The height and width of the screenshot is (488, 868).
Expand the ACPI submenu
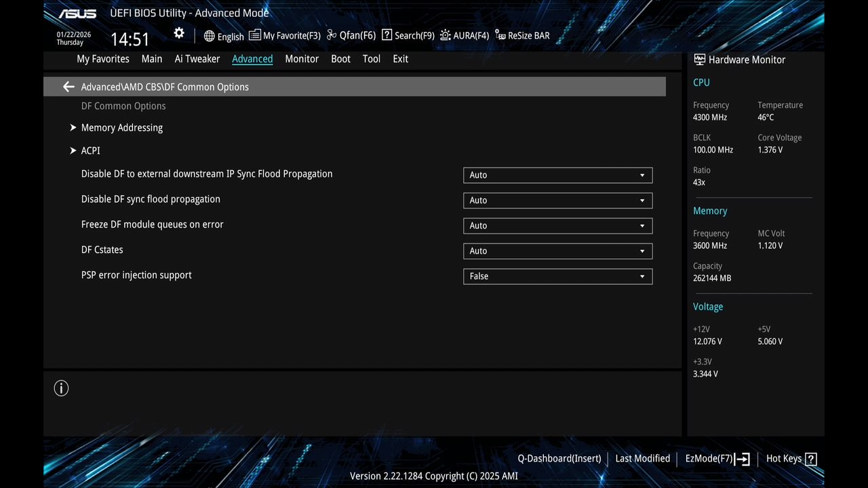[90, 150]
